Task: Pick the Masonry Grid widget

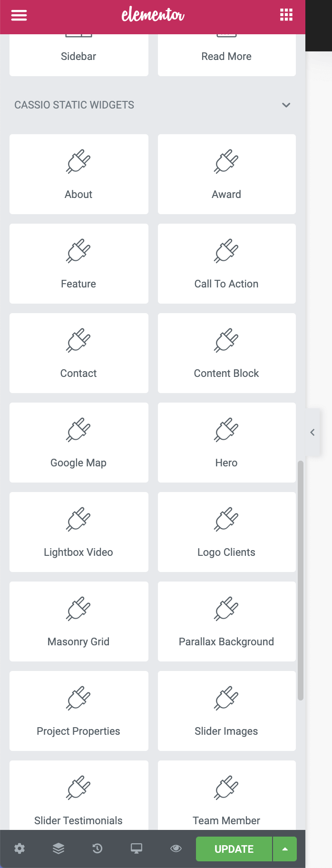Action: coord(78,621)
